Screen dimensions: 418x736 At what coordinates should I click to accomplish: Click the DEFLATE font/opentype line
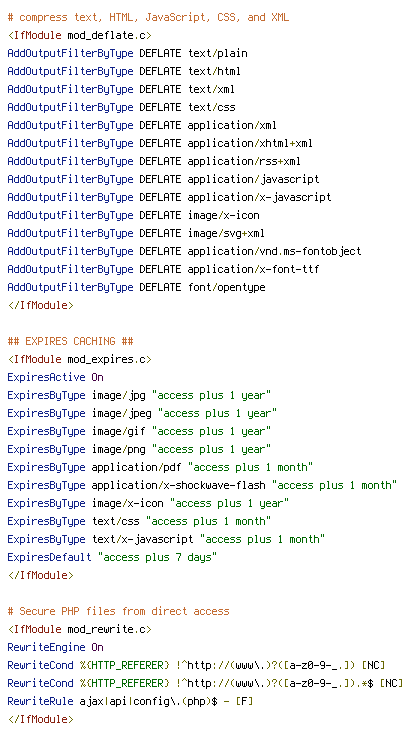click(136, 288)
